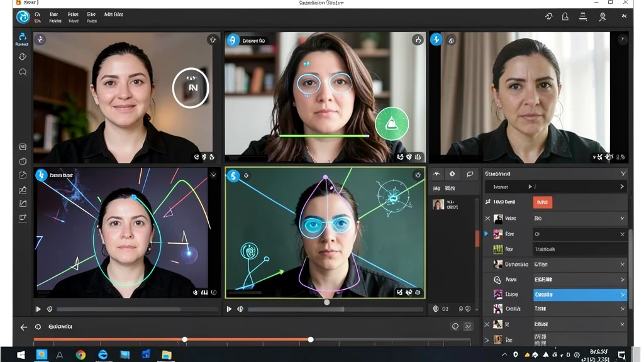The image size is (644, 362).
Task: Select the search tool in the left sidebar
Action: [x=22, y=71]
